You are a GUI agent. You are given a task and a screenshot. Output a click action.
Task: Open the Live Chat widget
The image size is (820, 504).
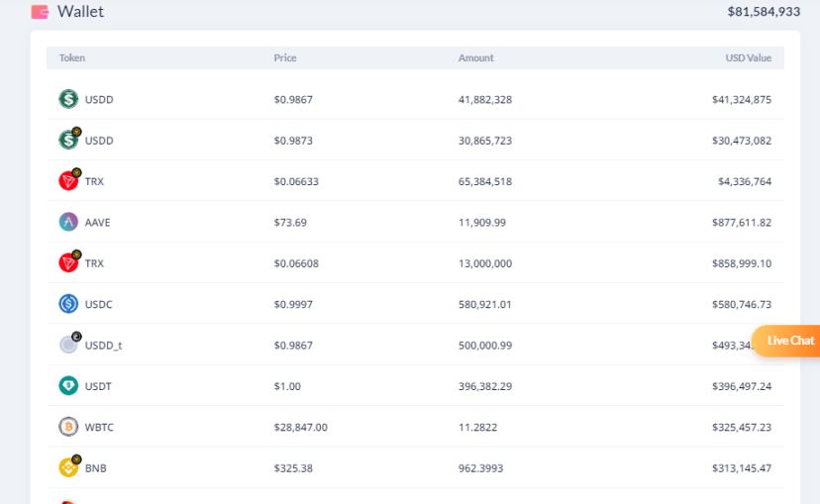point(786,341)
